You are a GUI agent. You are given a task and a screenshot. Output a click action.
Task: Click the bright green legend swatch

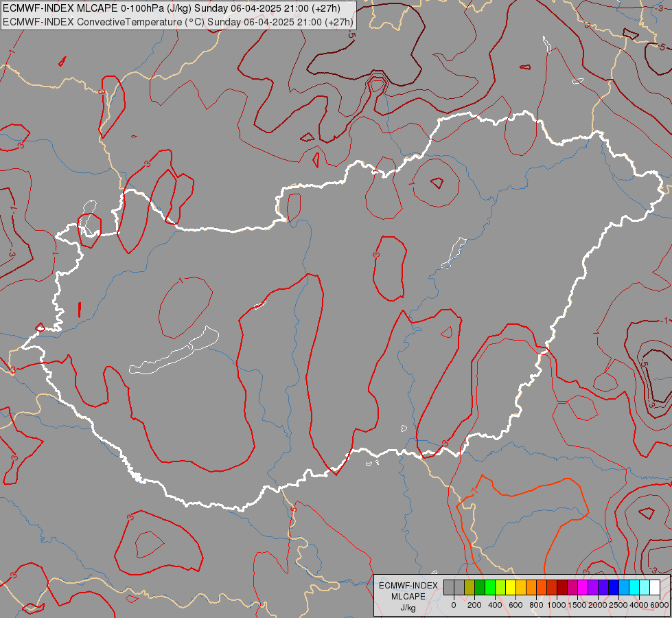490,587
